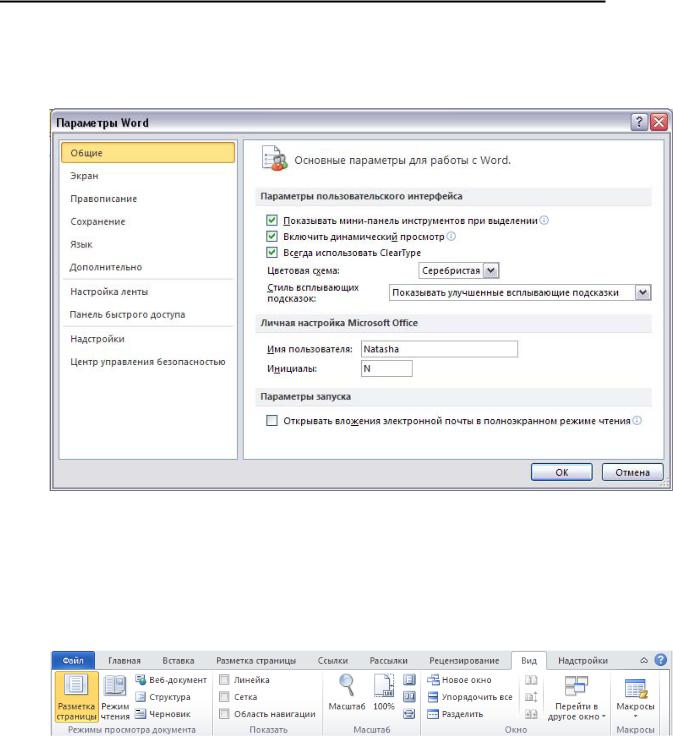
Task: Show info tooltip next to динамический просмотр
Action: [x=451, y=236]
